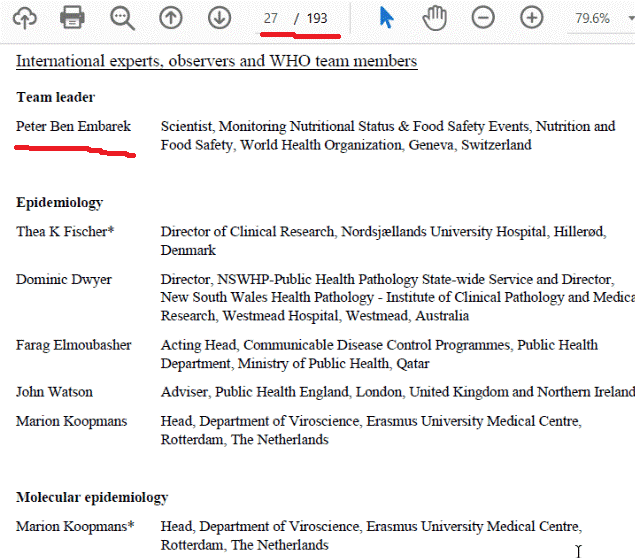The width and height of the screenshot is (635, 558).
Task: Activate the selection arrow tool
Action: point(387,18)
